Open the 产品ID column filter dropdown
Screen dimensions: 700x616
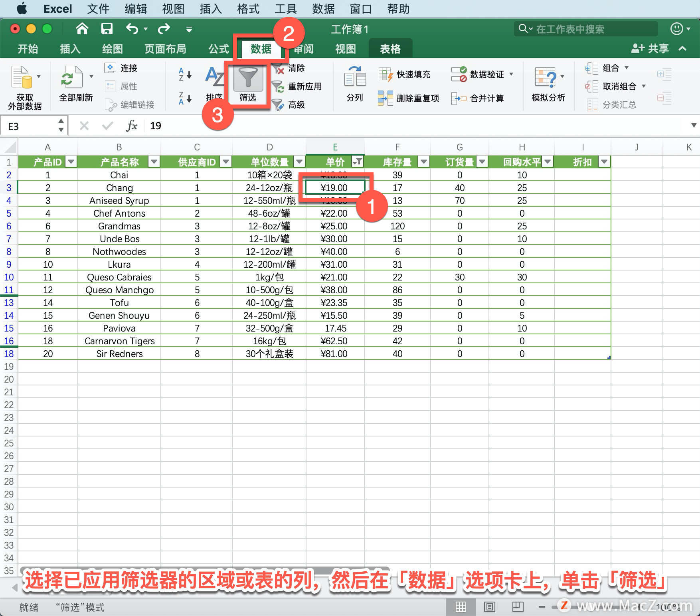pos(71,162)
